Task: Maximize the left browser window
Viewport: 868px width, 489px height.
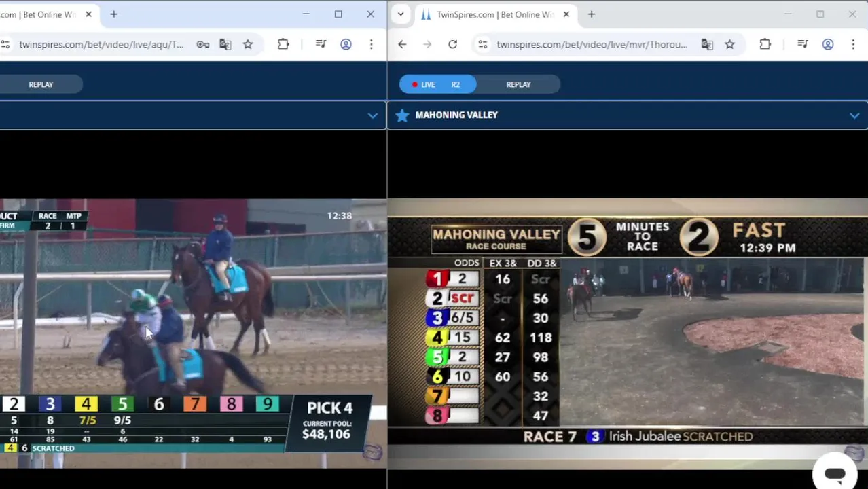Action: coord(338,14)
